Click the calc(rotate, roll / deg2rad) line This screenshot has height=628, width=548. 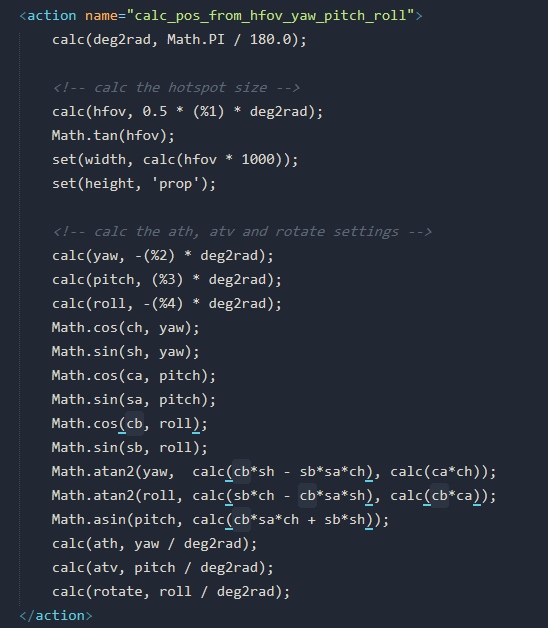point(171,592)
